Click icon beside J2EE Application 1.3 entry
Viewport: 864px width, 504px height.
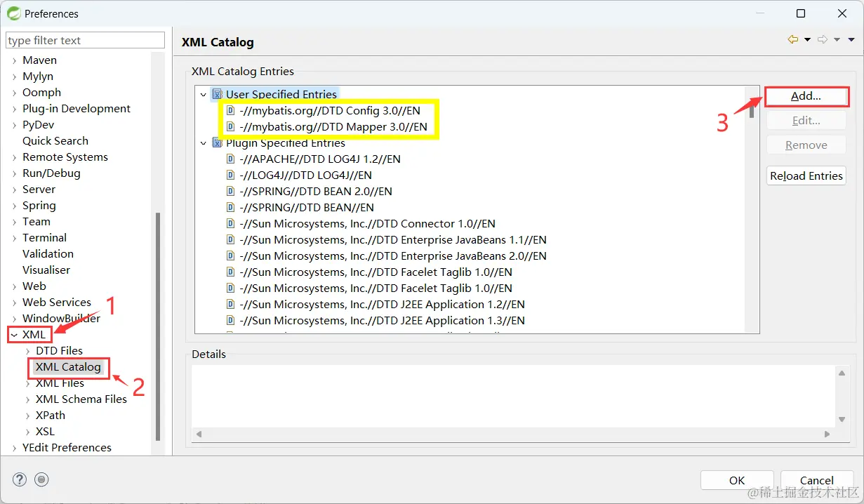coord(230,321)
